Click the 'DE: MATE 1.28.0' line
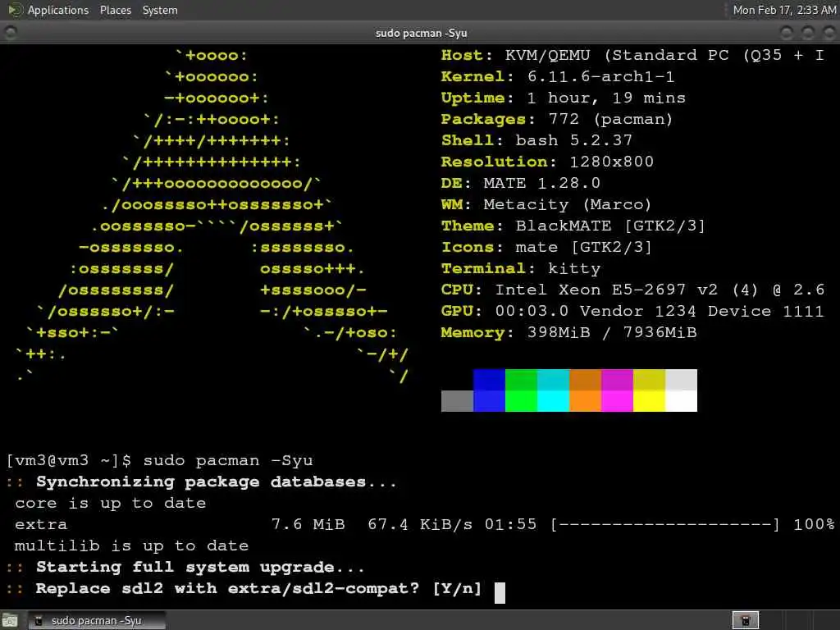The image size is (840, 630). pos(521,183)
